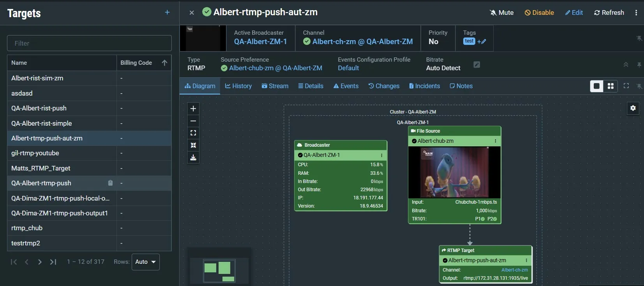Image resolution: width=644 pixels, height=286 pixels.
Task: Open the QA-Albert-ZM-1 active broadcaster link
Action: point(261,42)
